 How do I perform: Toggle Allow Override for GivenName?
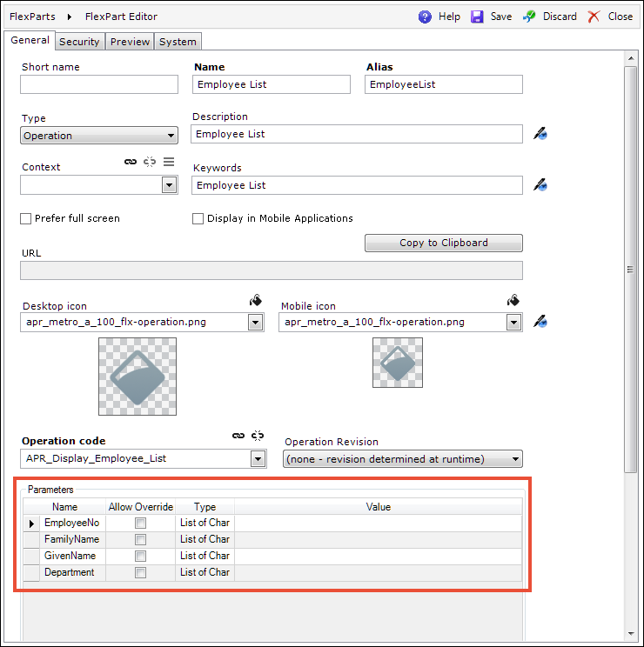[x=140, y=557]
